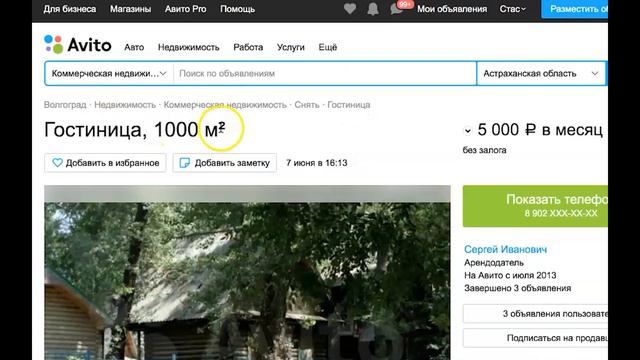Image resolution: width=640 pixels, height=360 pixels.
Task: Select the Недвижимость category tab
Action: (x=189, y=47)
